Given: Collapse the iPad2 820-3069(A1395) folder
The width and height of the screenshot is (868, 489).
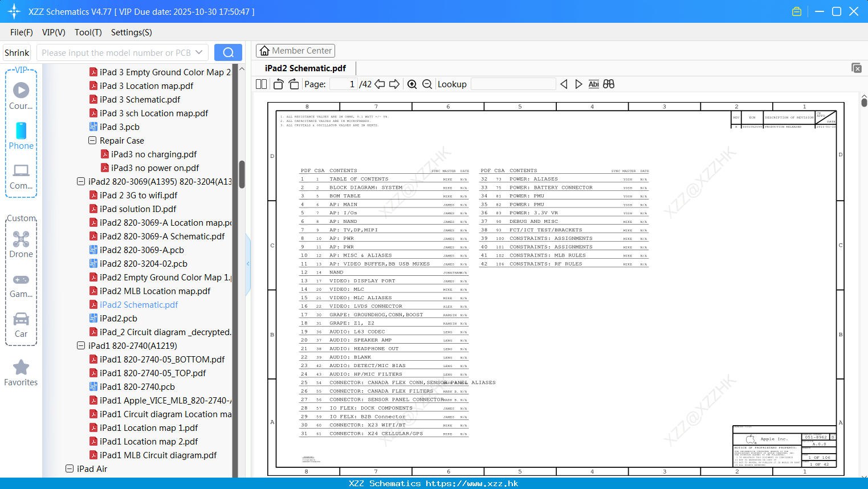Looking at the screenshot, I should pyautogui.click(x=81, y=181).
